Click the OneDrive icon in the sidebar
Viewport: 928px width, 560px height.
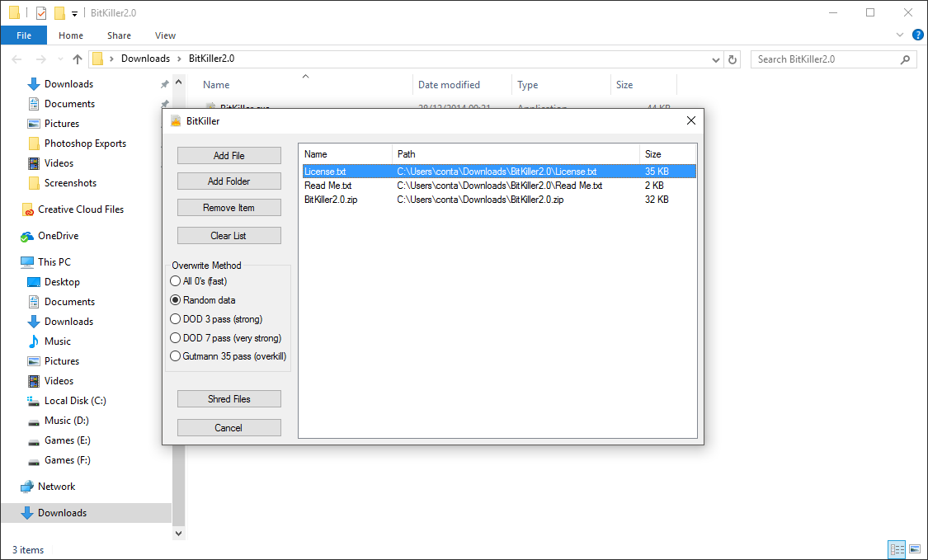(27, 235)
